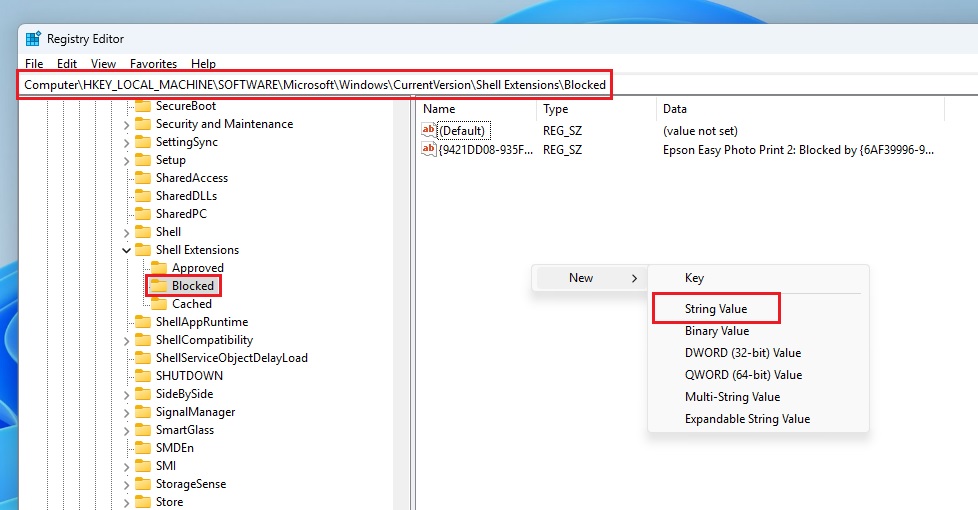Select the ShellServiceObjectDelayLoad key
978x510 pixels.
point(231,358)
